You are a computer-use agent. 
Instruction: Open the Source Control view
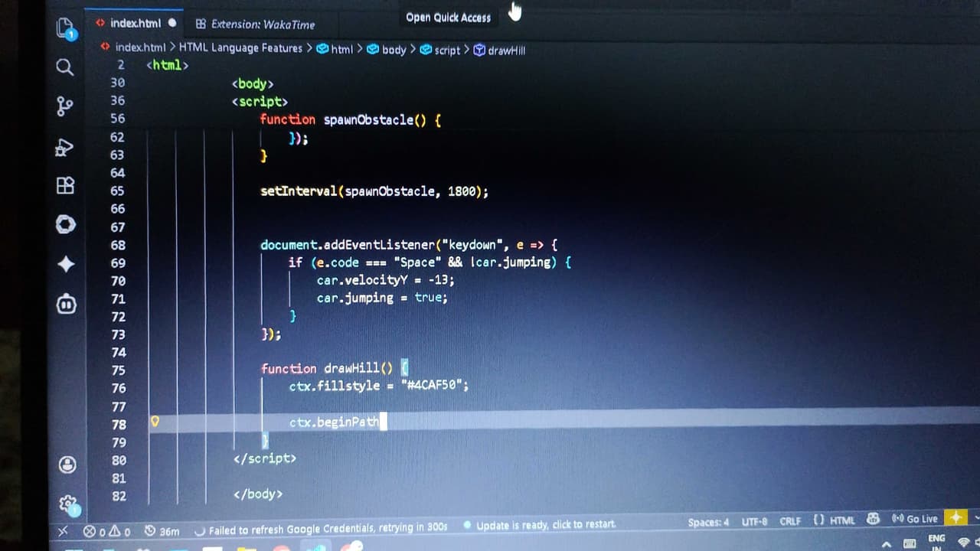[65, 106]
